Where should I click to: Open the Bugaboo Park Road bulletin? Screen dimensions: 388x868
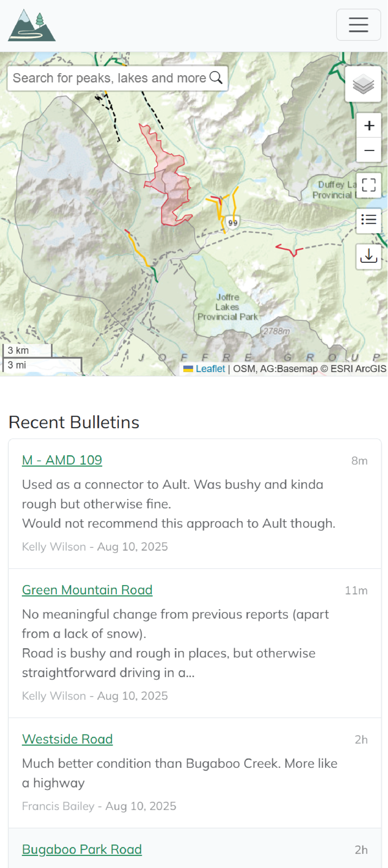click(82, 849)
